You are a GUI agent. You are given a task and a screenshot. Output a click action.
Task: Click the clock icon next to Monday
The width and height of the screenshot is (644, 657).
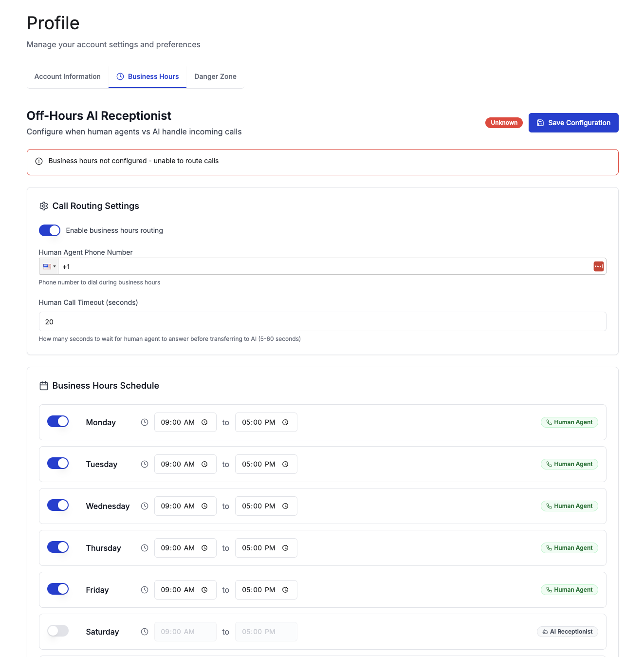(145, 422)
